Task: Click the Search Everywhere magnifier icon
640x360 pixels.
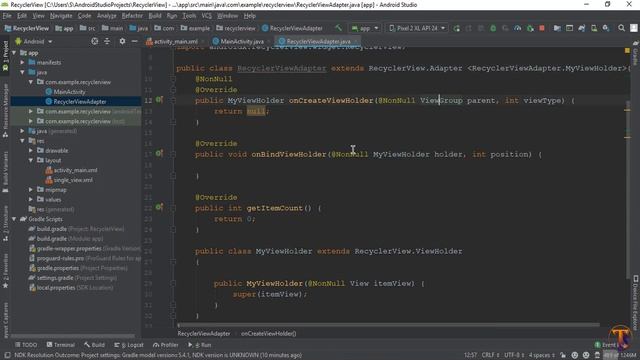Action: point(621,28)
